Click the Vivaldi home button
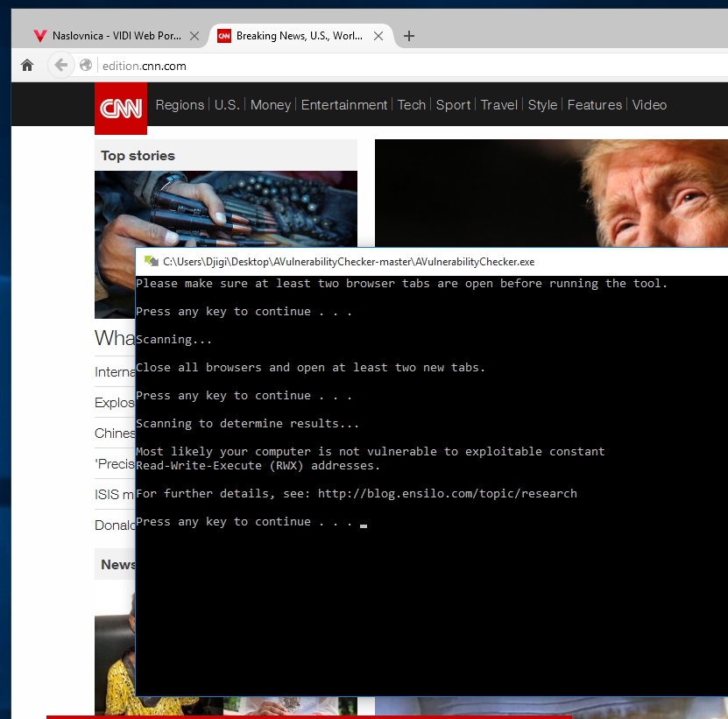The image size is (728, 719). (x=27, y=66)
